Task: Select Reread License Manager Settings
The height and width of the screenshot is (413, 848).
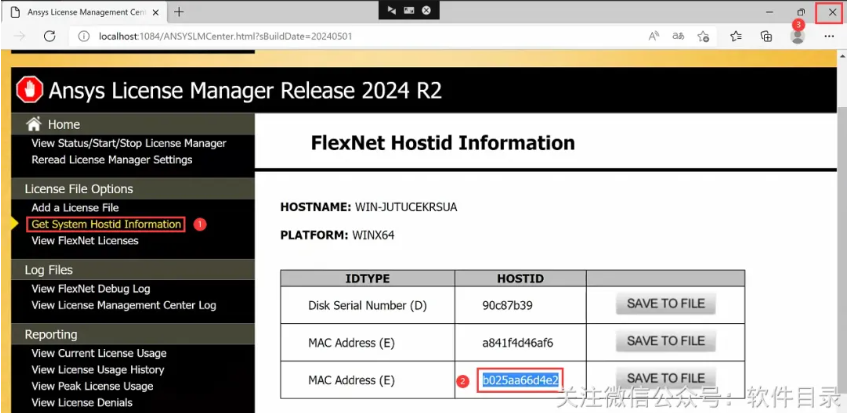Action: [x=111, y=160]
